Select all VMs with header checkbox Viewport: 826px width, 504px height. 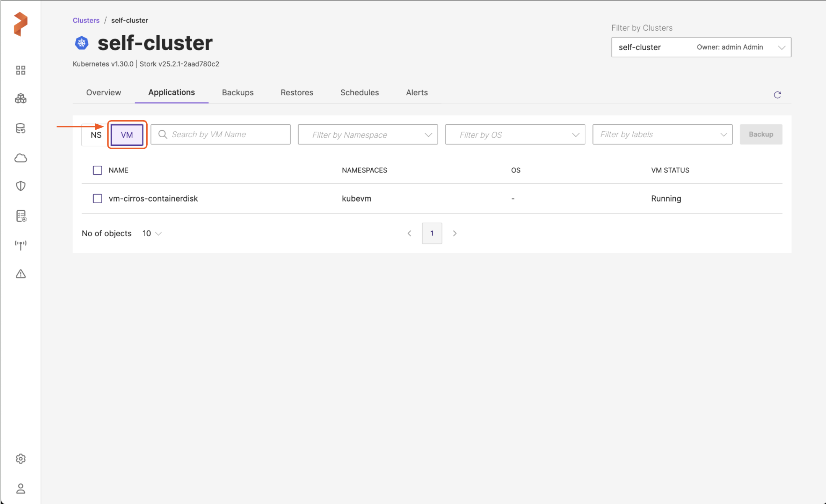(98, 170)
